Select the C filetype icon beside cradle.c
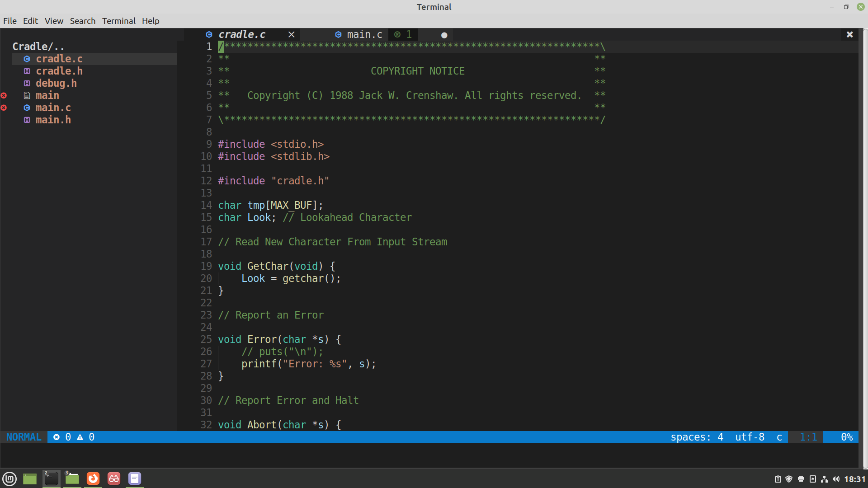 coord(27,59)
